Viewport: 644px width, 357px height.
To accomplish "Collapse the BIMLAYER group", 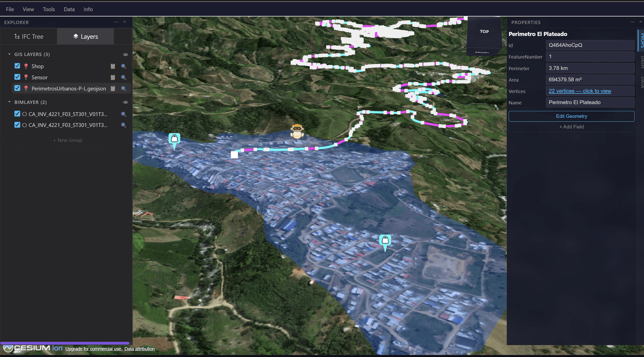I will pos(9,102).
